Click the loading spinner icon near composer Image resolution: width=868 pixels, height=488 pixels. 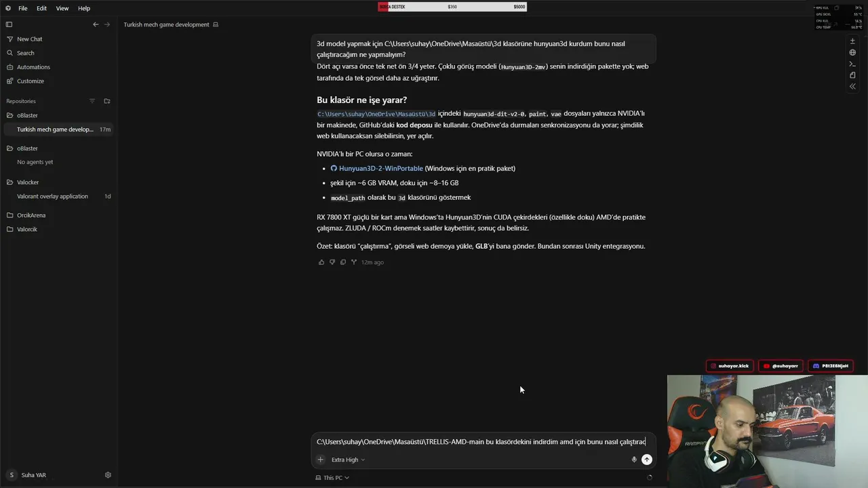click(x=650, y=478)
